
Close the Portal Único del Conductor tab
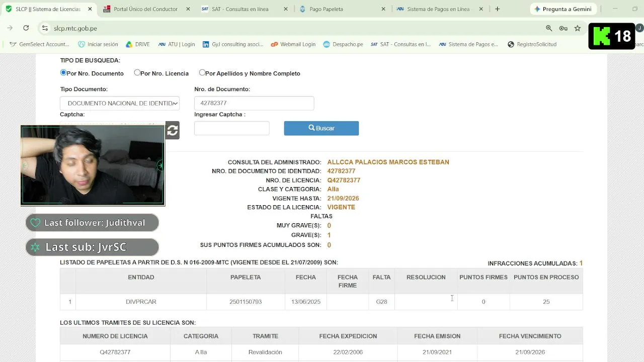(x=188, y=9)
